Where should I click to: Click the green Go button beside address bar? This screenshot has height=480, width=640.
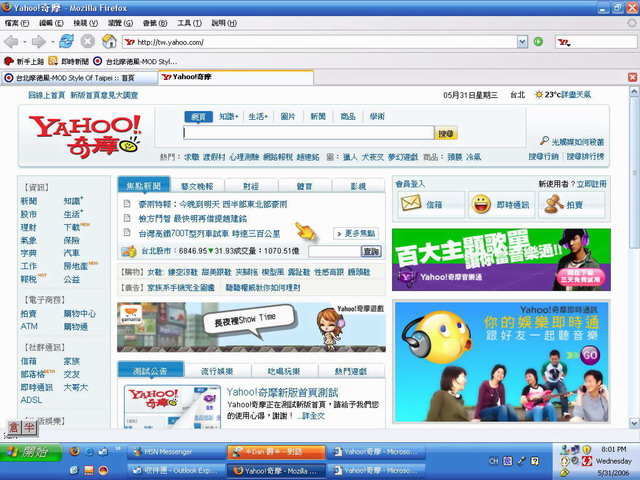tap(538, 42)
